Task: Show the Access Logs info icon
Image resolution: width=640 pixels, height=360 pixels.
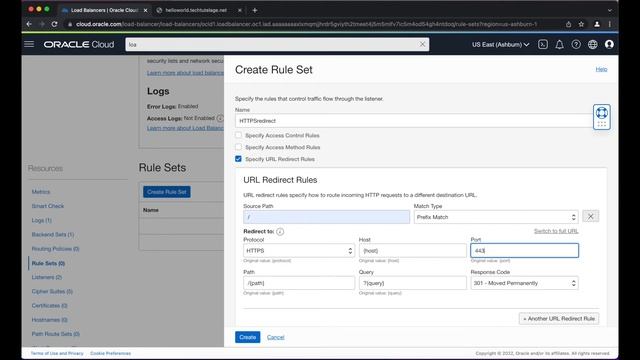Action: pos(220,118)
